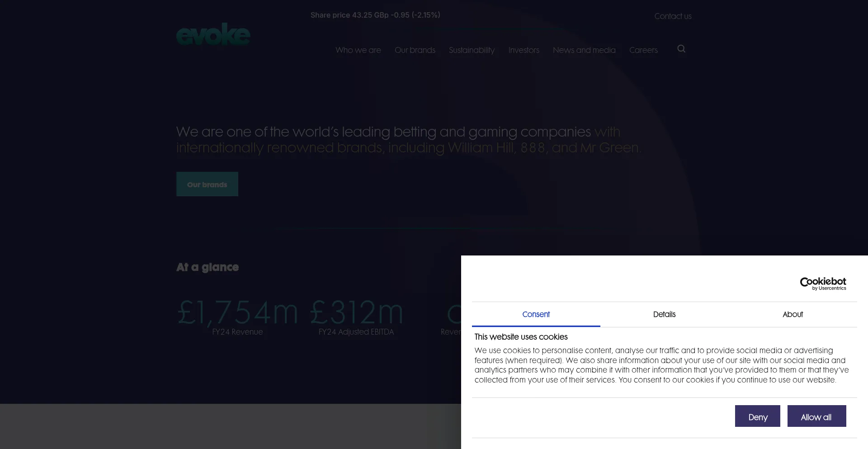Visit the Careers section

[643, 50]
